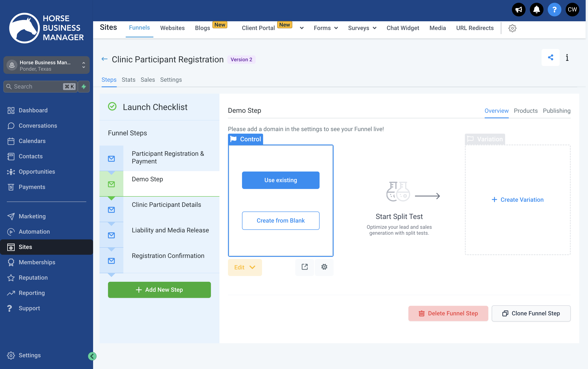
Task: Click the Use existing button
Action: click(x=281, y=180)
